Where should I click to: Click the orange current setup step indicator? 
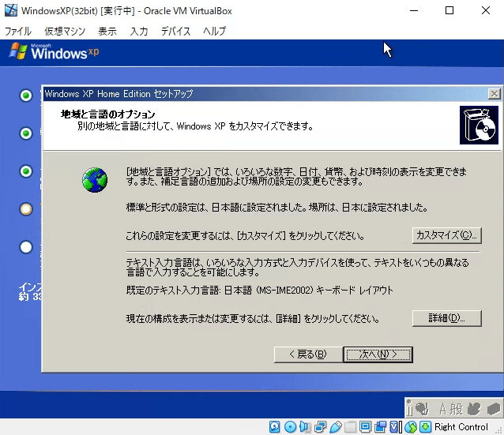[26, 209]
